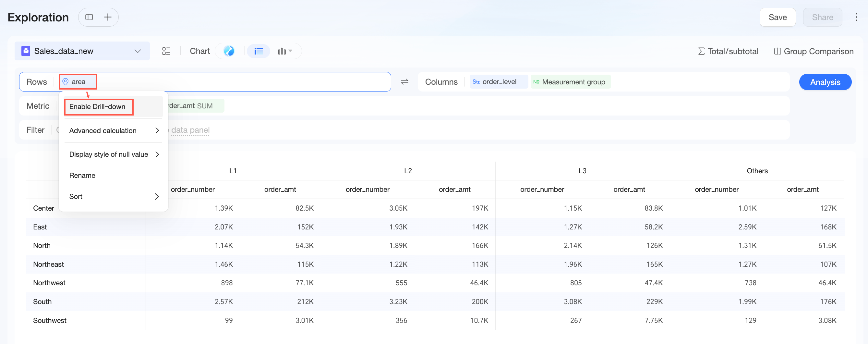Open the bar chart type dropdown
This screenshot has width=868, height=344.
(285, 51)
